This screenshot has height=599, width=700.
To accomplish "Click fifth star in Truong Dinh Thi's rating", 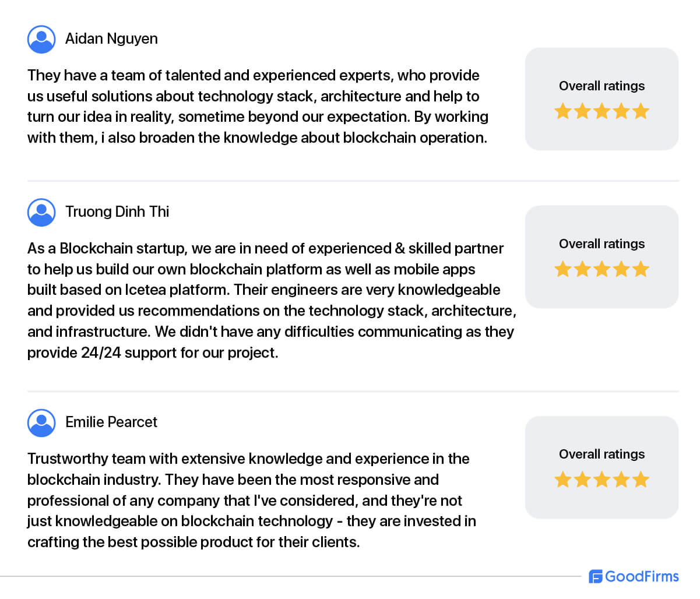I will (641, 269).
